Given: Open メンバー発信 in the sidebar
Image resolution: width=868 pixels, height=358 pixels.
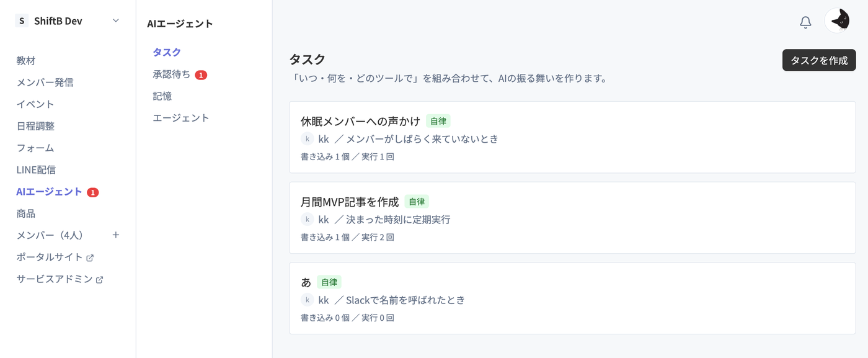Looking at the screenshot, I should (45, 83).
